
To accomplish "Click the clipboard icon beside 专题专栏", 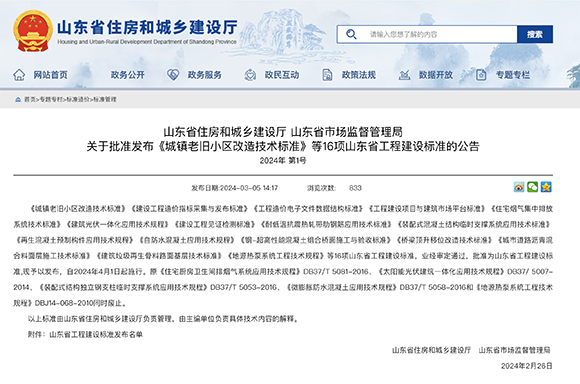I will 481,75.
